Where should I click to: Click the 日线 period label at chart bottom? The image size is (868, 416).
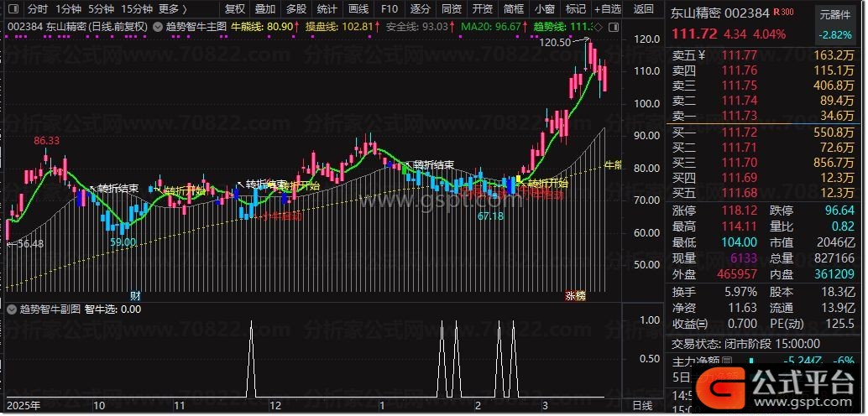pyautogui.click(x=641, y=406)
